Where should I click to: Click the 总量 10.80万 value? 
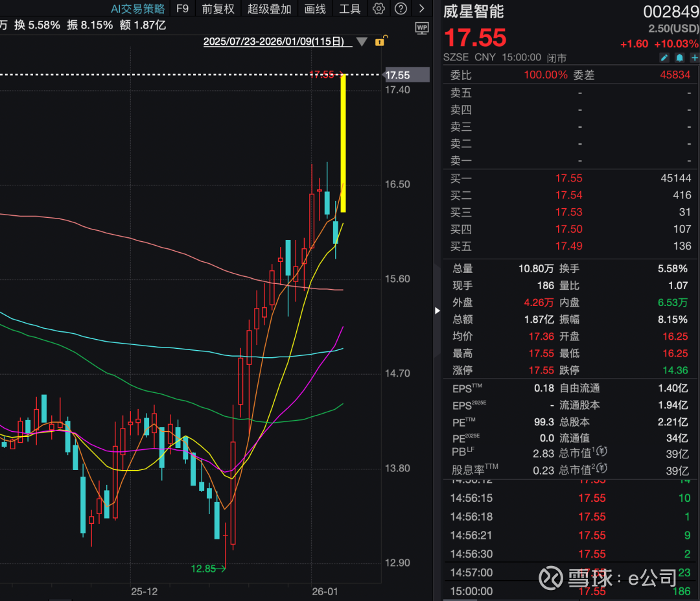536,269
